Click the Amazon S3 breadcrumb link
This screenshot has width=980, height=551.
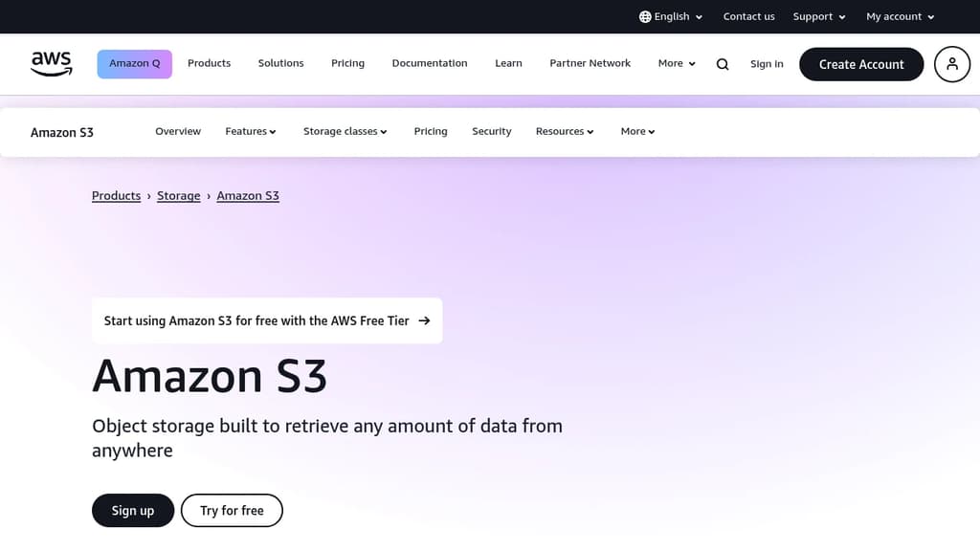tap(248, 195)
